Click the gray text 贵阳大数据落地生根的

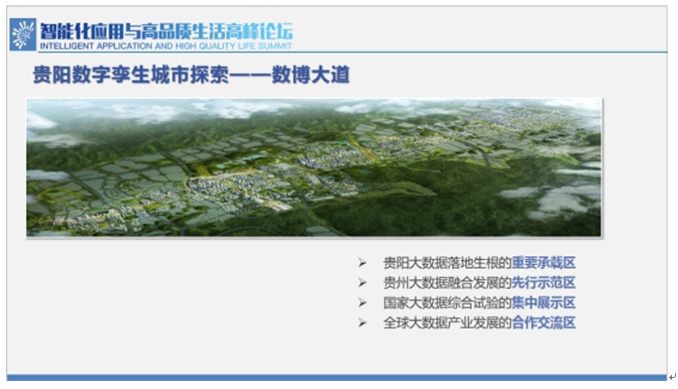448,263
